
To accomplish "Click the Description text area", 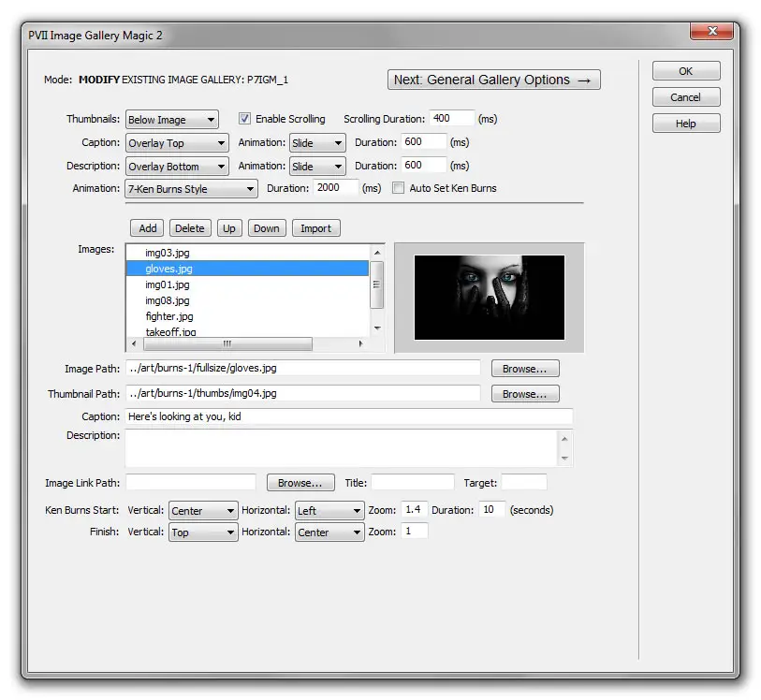I will coord(342,448).
